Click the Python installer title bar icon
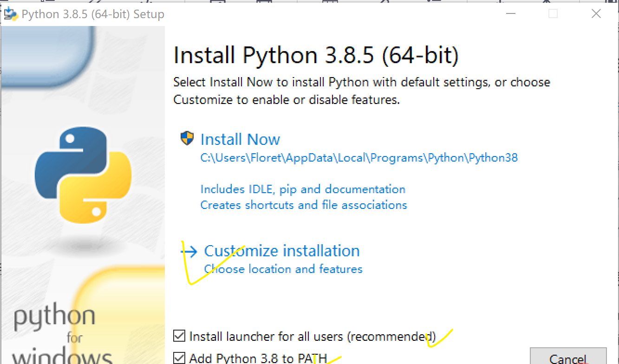 [11, 13]
